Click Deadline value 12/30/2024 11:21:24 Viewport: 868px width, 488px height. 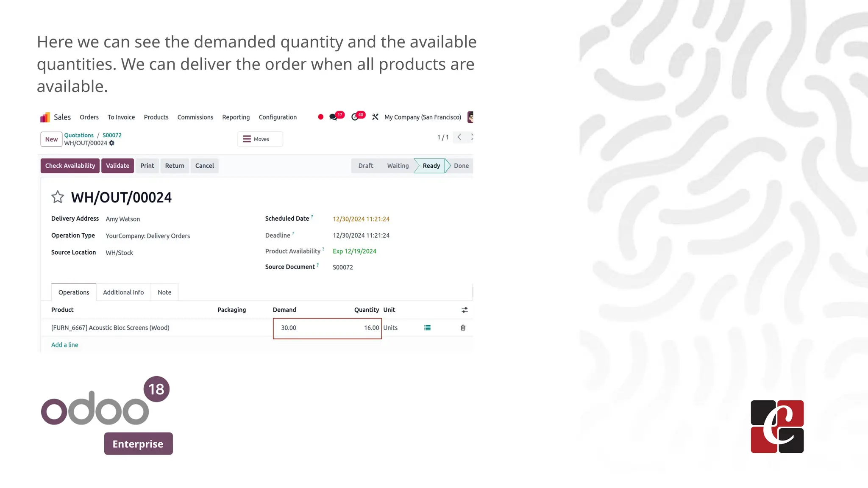(361, 236)
